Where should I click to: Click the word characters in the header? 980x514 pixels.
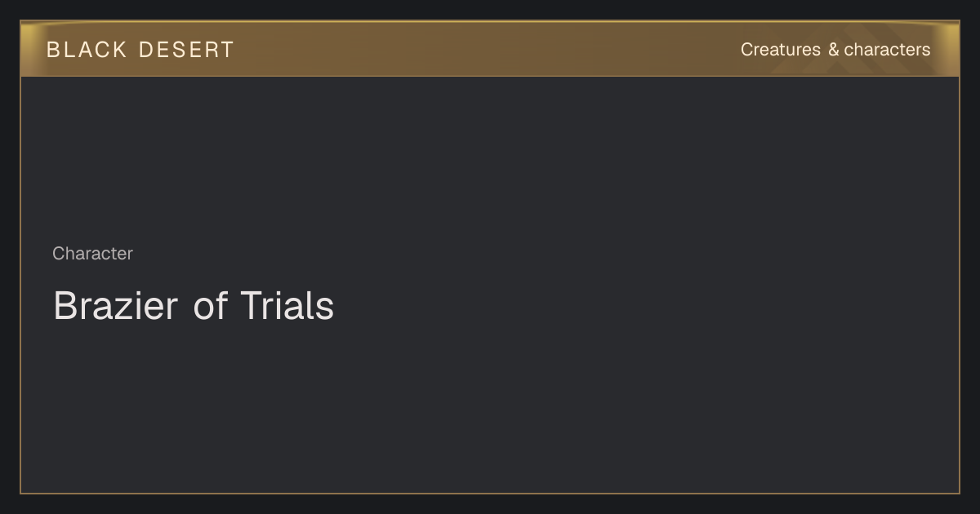tap(887, 50)
